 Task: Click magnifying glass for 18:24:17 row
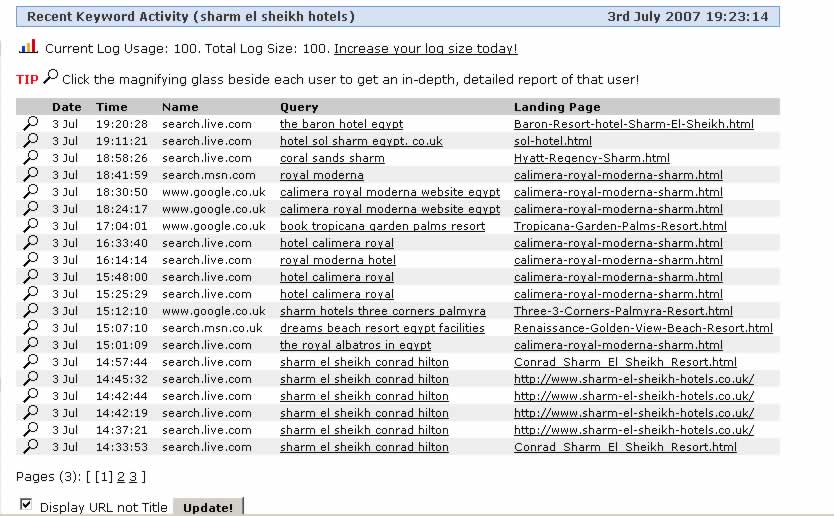click(31, 209)
